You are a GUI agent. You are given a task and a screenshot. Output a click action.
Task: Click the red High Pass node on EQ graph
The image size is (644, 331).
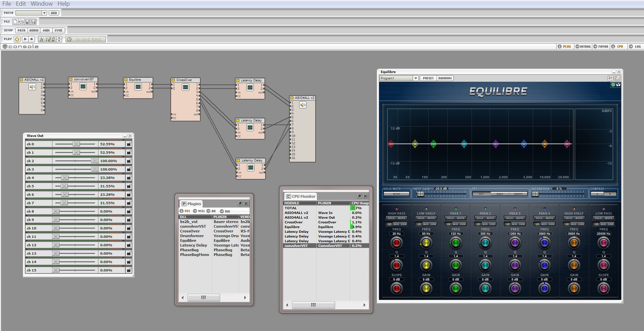(x=391, y=144)
